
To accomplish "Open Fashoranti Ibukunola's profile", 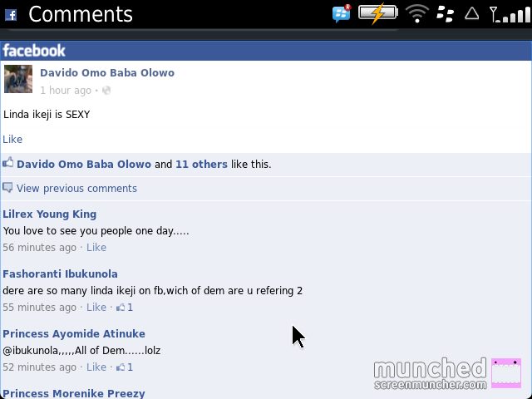I will 60,273.
